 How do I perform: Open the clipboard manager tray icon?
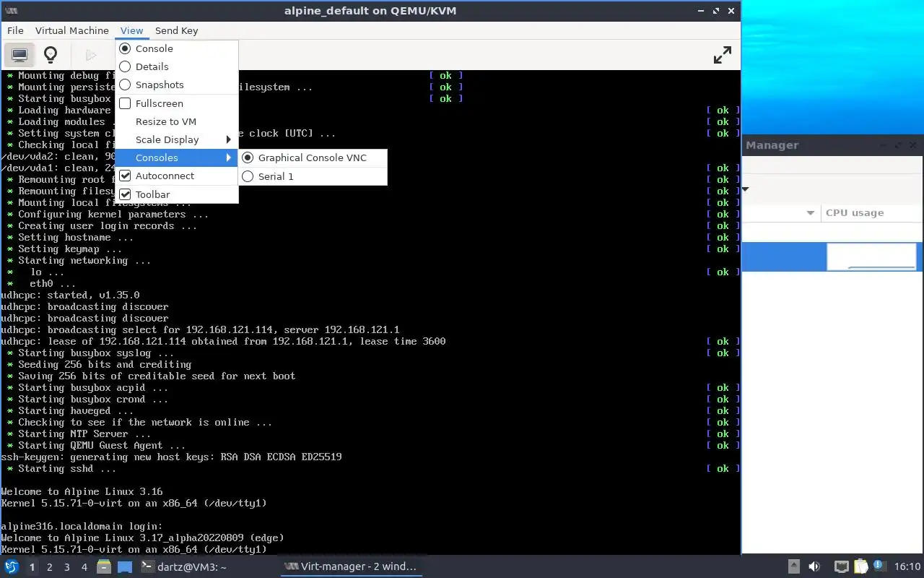click(x=860, y=567)
